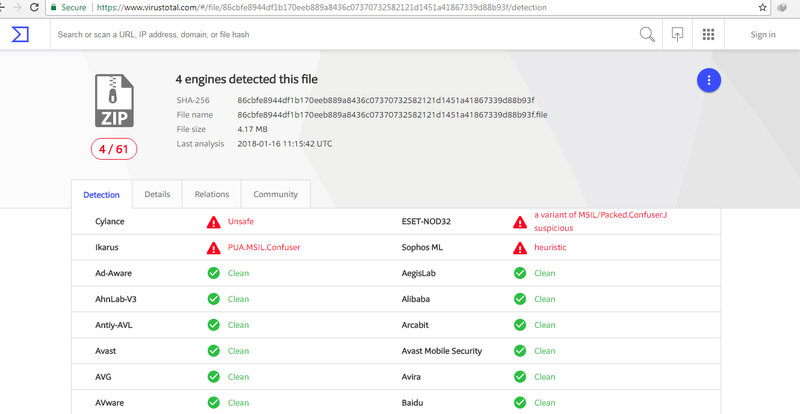Click the Sign in link

point(763,35)
